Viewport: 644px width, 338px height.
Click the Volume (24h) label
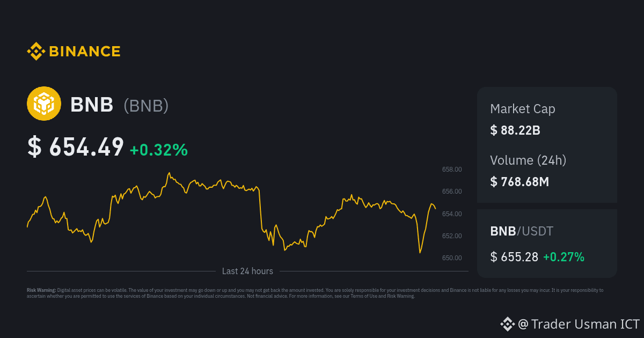coord(528,160)
